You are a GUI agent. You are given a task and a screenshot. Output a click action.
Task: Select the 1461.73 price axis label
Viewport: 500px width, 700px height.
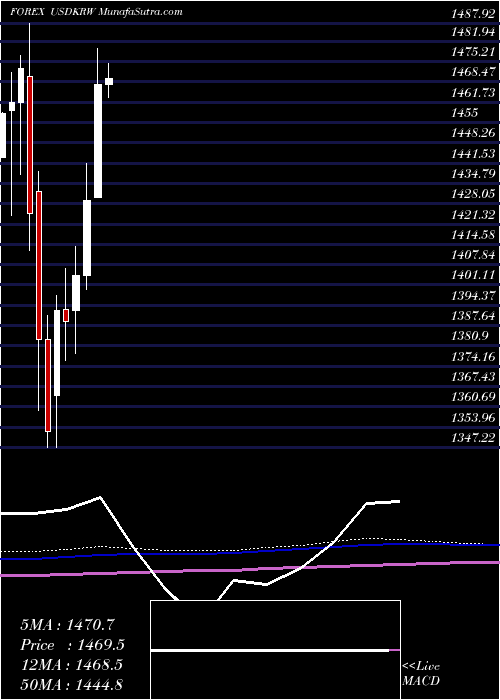[x=473, y=92]
